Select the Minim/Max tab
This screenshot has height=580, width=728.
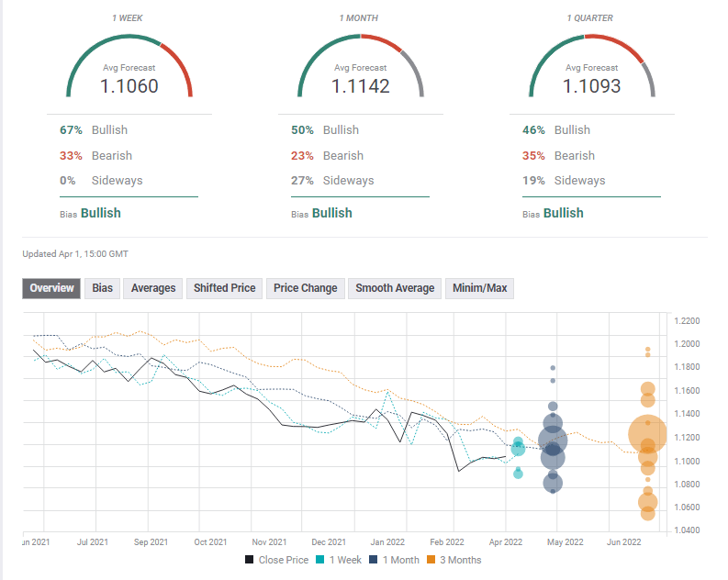pos(480,288)
